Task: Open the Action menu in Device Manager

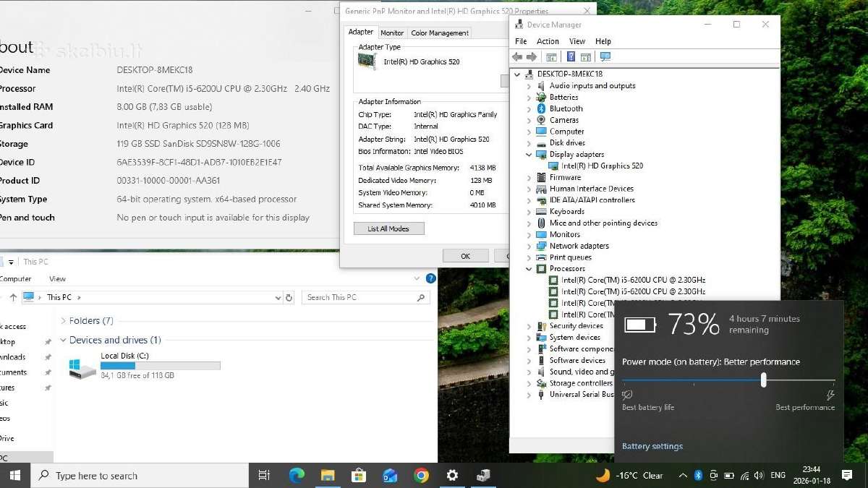Action: (548, 41)
